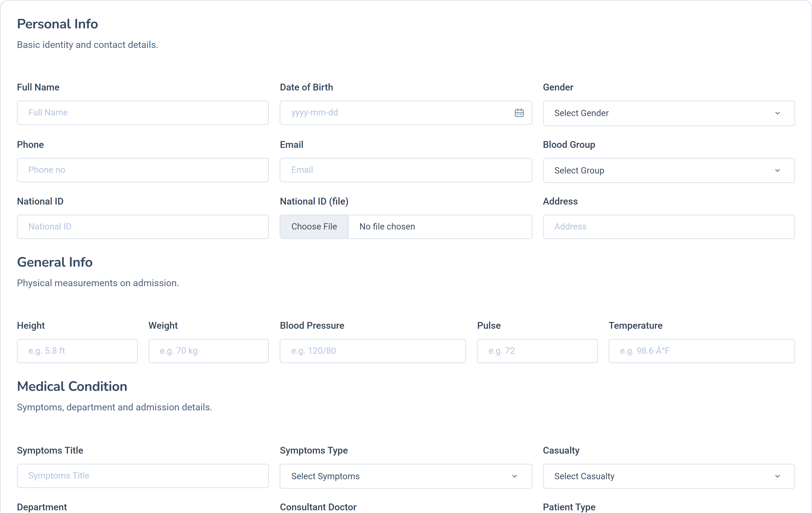Image resolution: width=812 pixels, height=513 pixels.
Task: Click the National ID label above the text field
Action: [x=40, y=201]
